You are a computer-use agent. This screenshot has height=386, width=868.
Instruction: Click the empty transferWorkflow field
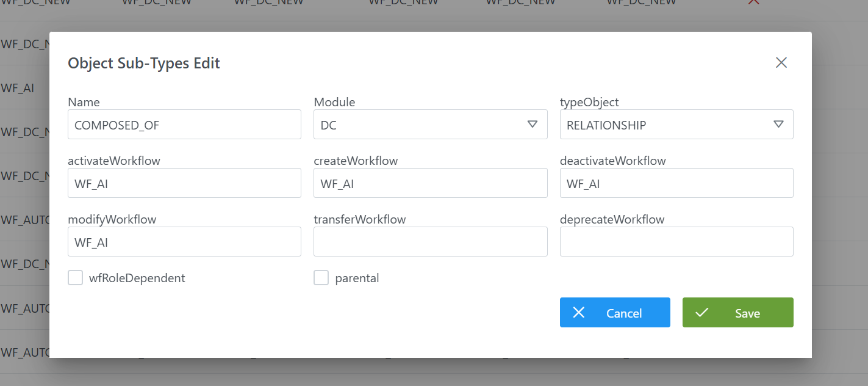pyautogui.click(x=430, y=242)
